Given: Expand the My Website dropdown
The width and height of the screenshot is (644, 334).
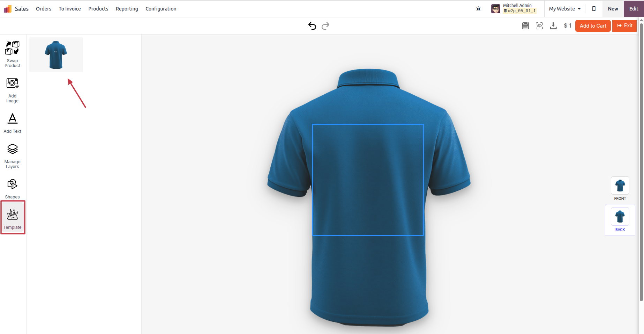Looking at the screenshot, I should point(565,9).
